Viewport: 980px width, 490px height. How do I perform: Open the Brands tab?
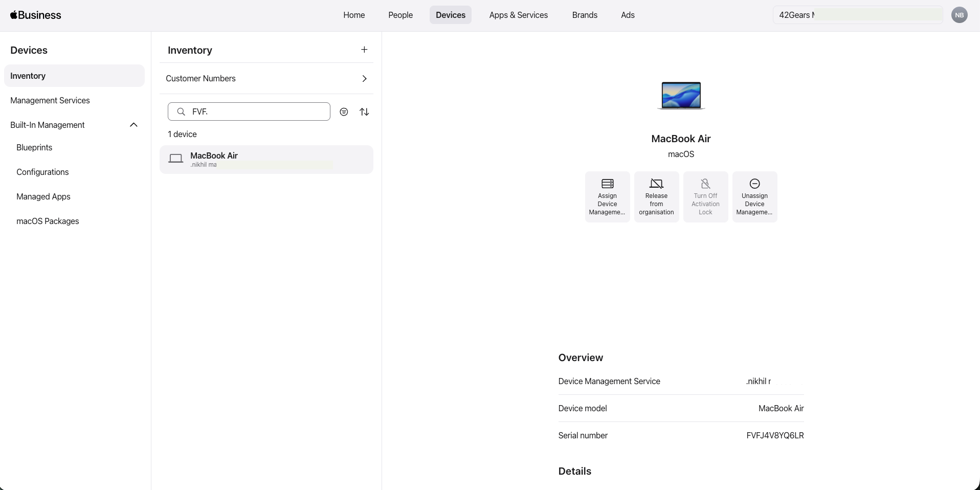pos(585,15)
